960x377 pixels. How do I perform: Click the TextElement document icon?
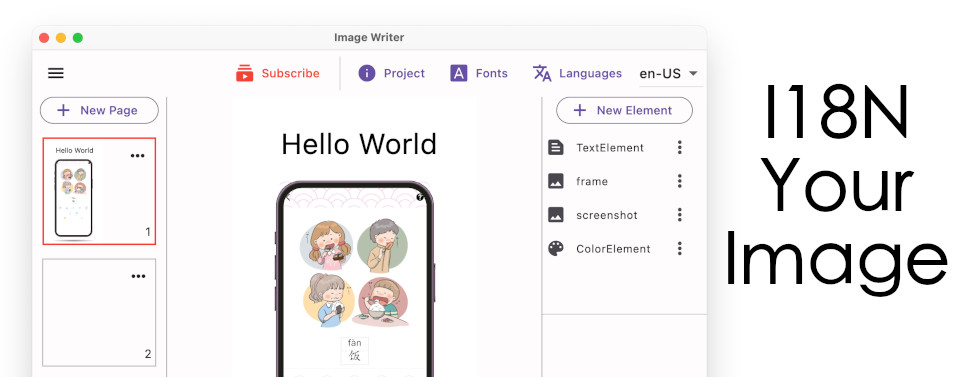coord(555,147)
